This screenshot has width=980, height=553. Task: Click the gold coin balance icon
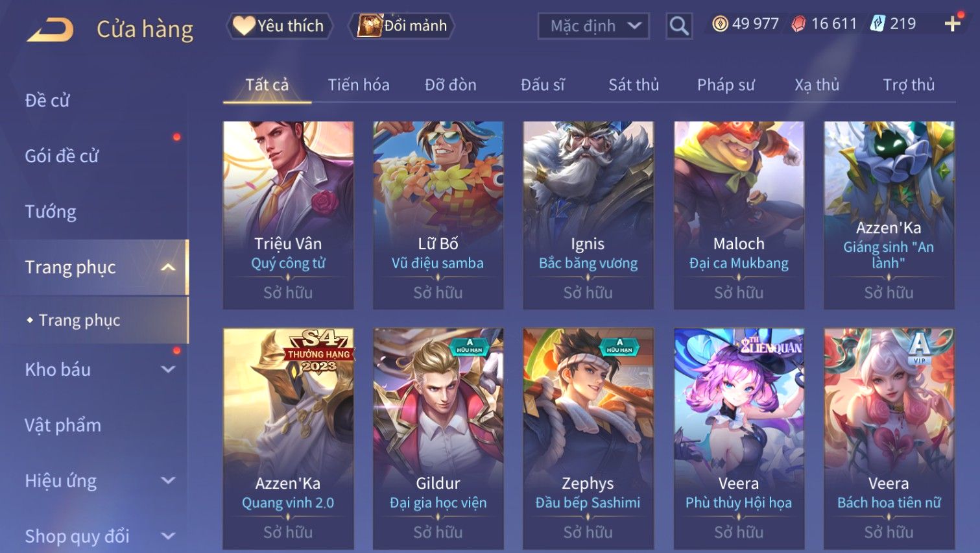tap(720, 24)
